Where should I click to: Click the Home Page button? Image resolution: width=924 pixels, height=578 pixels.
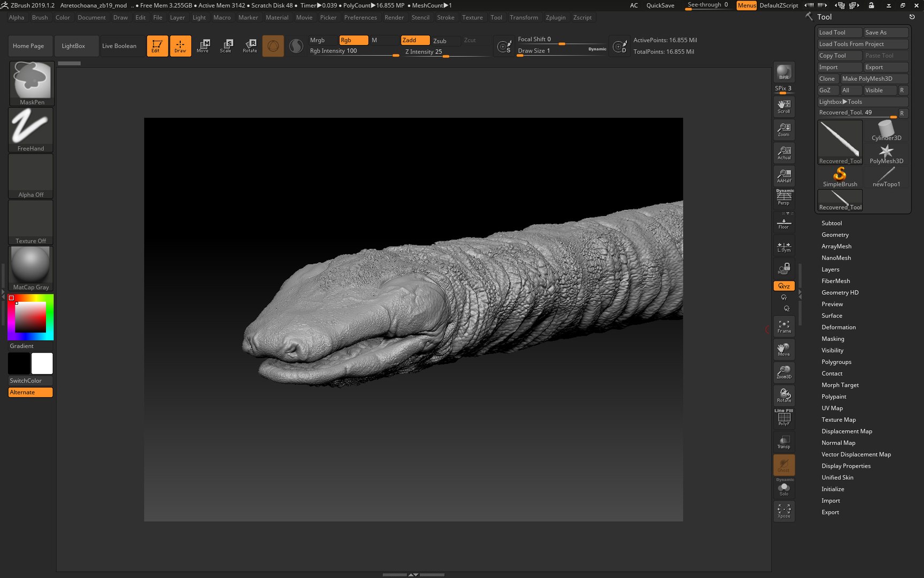[30, 46]
